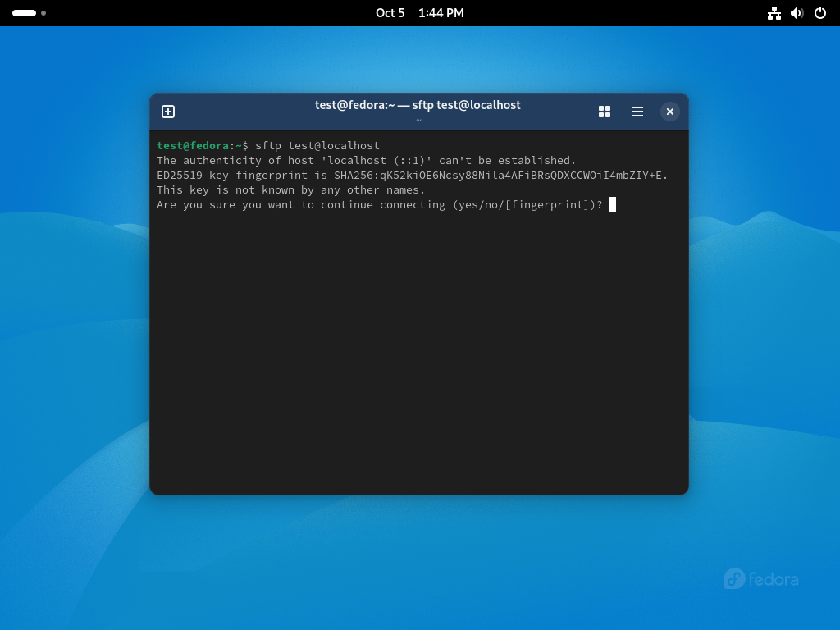Open the volume indicator
Image resolution: width=840 pixels, height=630 pixels.
(x=797, y=13)
